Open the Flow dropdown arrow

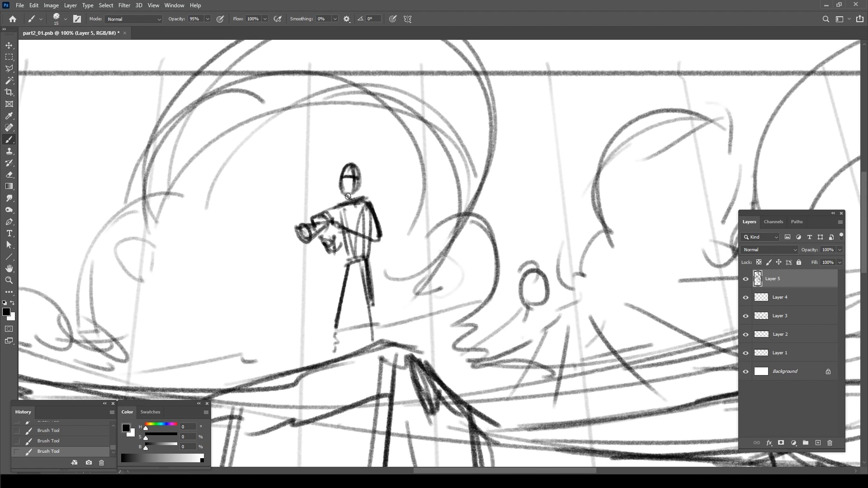pyautogui.click(x=265, y=19)
